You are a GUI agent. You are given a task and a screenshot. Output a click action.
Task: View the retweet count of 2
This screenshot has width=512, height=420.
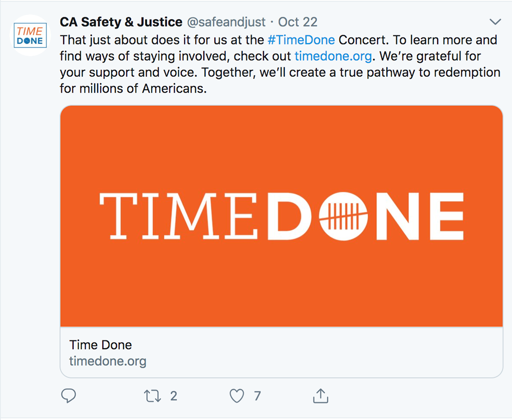[x=173, y=396]
